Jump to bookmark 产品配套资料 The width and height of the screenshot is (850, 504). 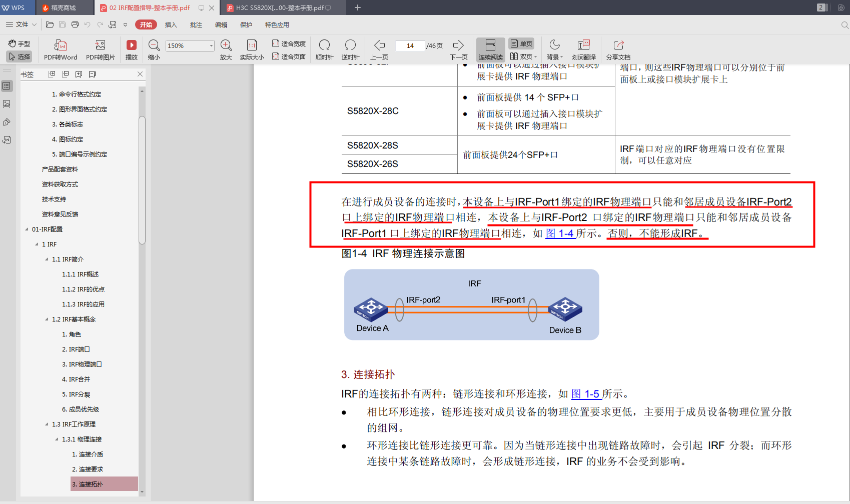click(60, 169)
